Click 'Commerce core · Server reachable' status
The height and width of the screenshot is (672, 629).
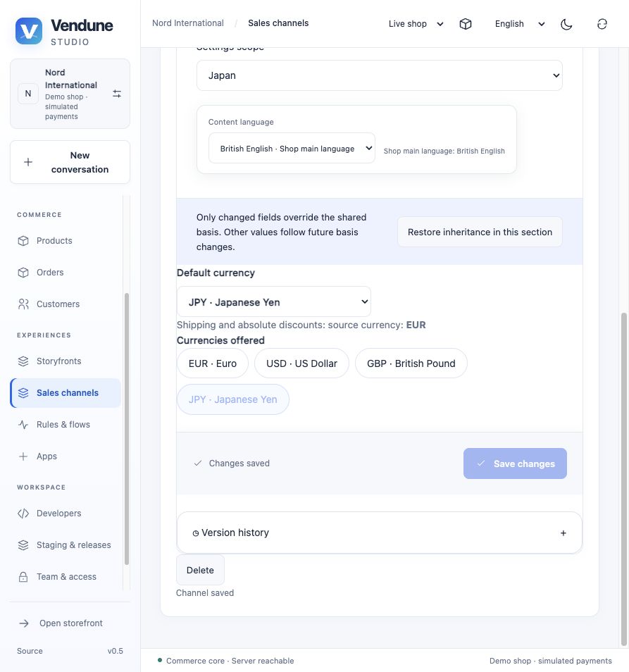[230, 661]
